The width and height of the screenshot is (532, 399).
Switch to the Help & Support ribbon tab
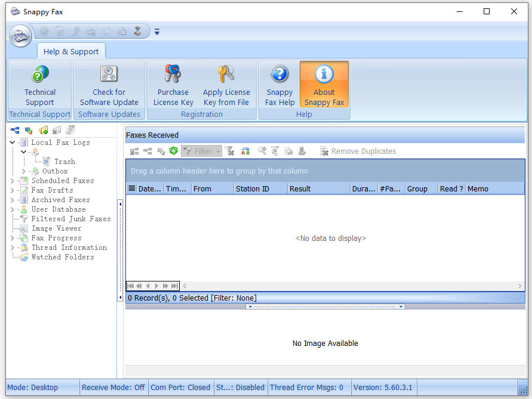click(71, 51)
